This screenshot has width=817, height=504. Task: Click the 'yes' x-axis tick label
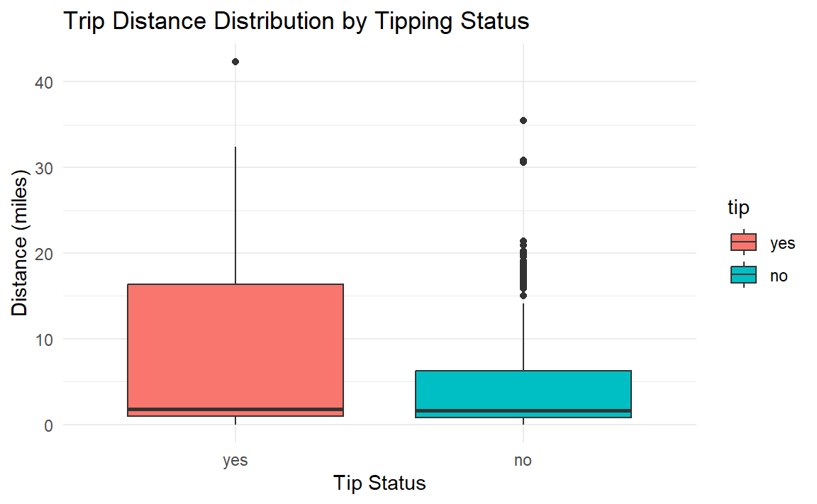pos(235,461)
